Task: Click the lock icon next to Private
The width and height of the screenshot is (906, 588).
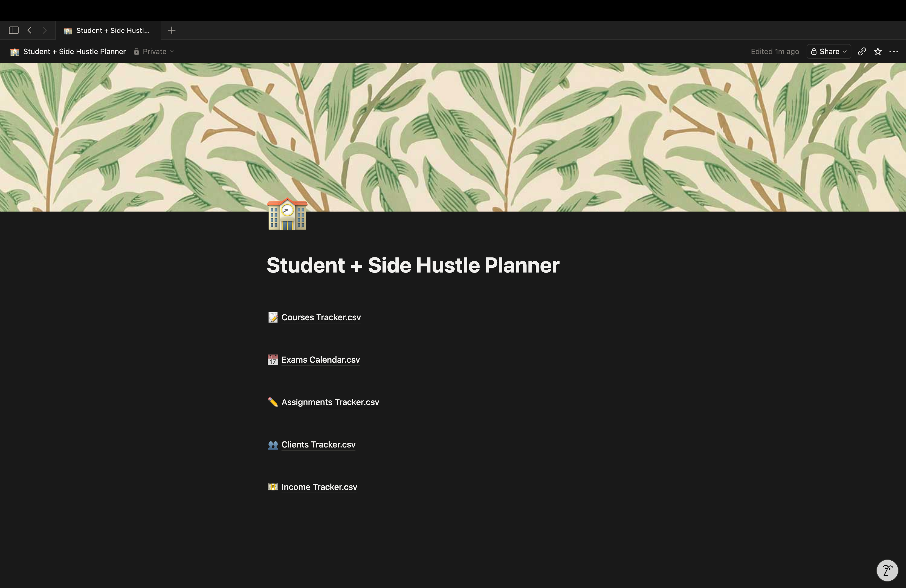Action: pyautogui.click(x=136, y=51)
